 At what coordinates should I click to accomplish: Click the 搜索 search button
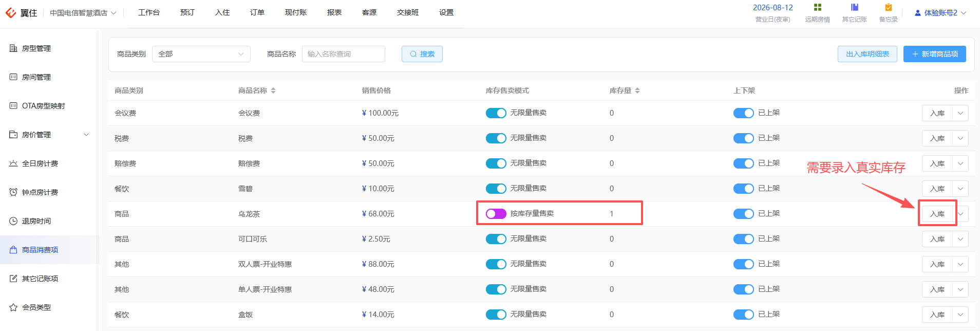click(422, 54)
